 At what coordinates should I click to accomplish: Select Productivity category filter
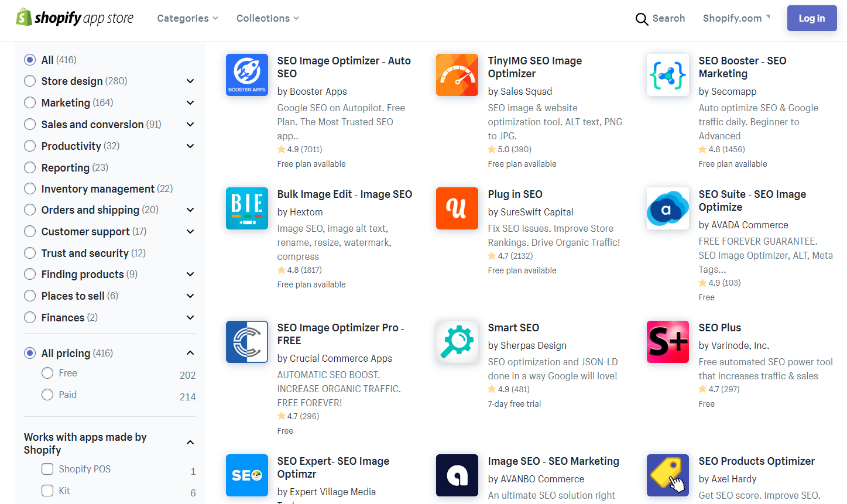pyautogui.click(x=30, y=146)
